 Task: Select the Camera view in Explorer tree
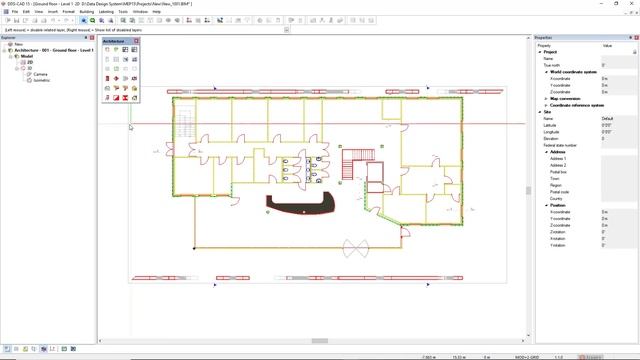pyautogui.click(x=40, y=74)
